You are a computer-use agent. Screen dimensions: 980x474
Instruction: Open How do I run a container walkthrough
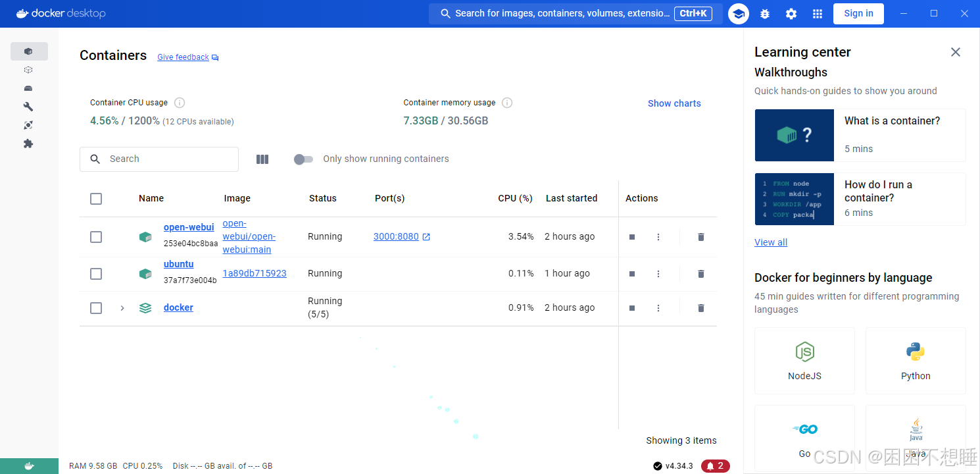click(860, 199)
